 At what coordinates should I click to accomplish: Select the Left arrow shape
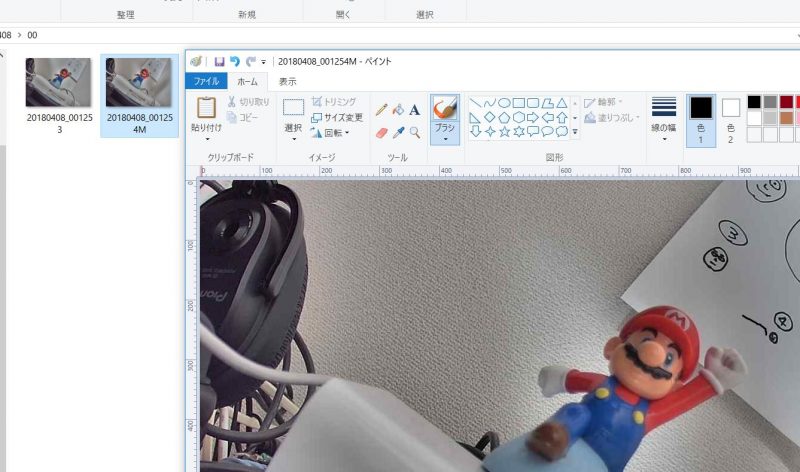(x=547, y=117)
